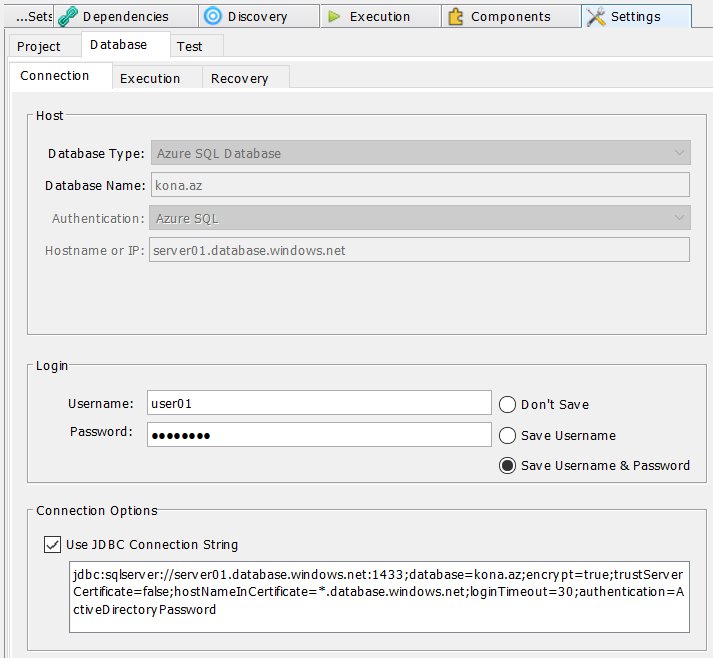Click the Database Type: label

(x=96, y=154)
